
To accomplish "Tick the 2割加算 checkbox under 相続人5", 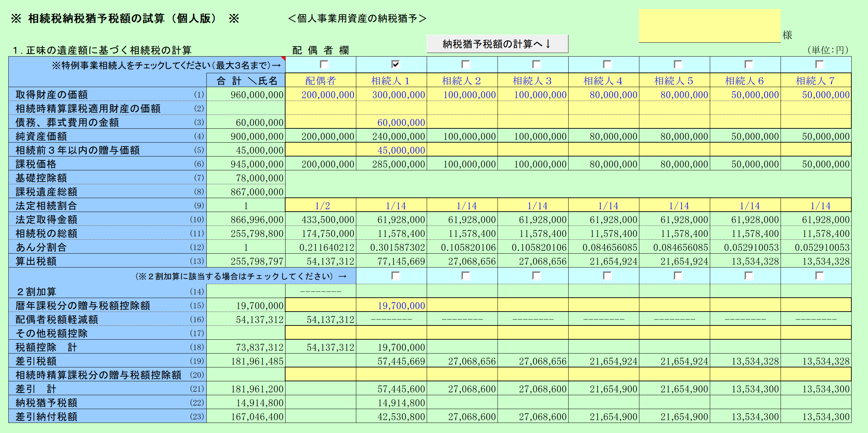I will pos(678,276).
